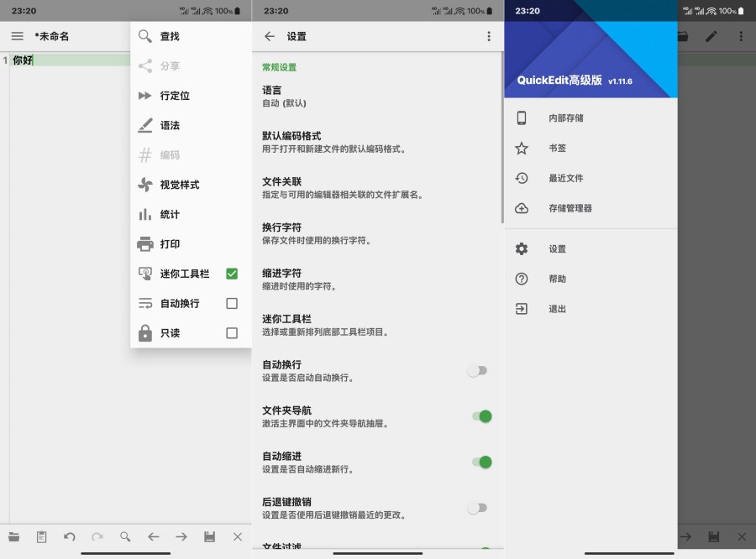Open the 换行字符 setting
The height and width of the screenshot is (559, 756).
[x=377, y=233]
